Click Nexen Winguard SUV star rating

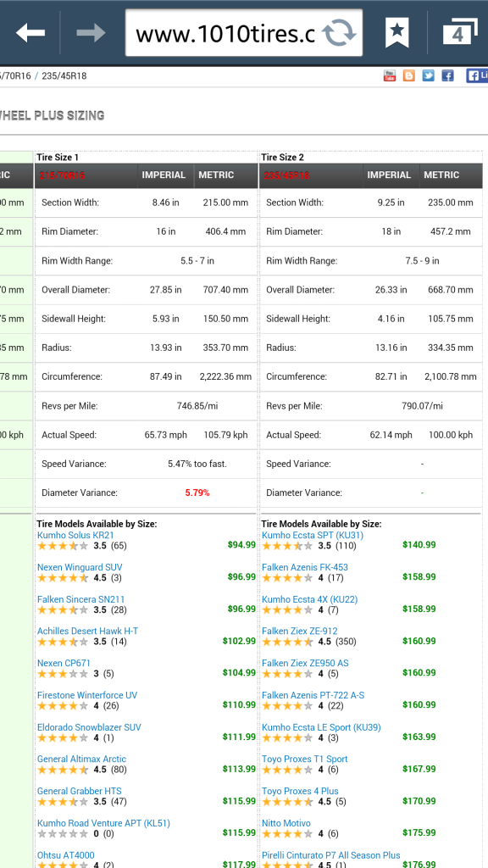coord(63,578)
